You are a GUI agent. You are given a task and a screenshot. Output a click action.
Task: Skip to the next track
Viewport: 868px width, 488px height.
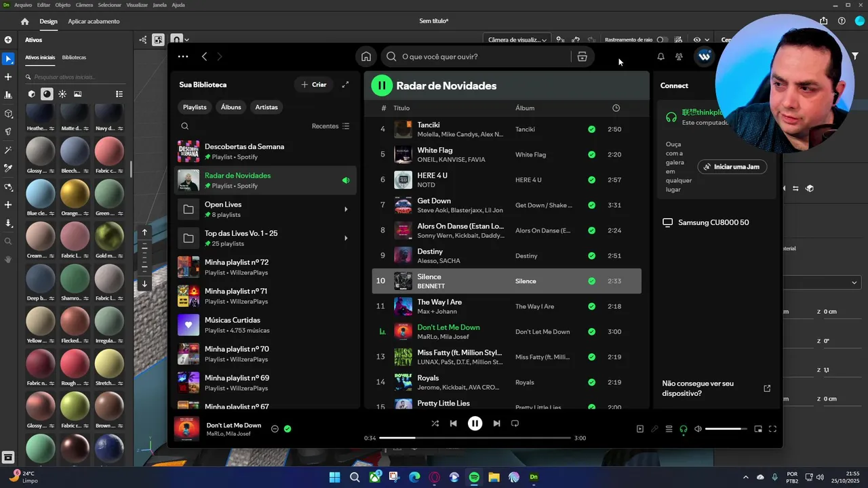point(496,424)
